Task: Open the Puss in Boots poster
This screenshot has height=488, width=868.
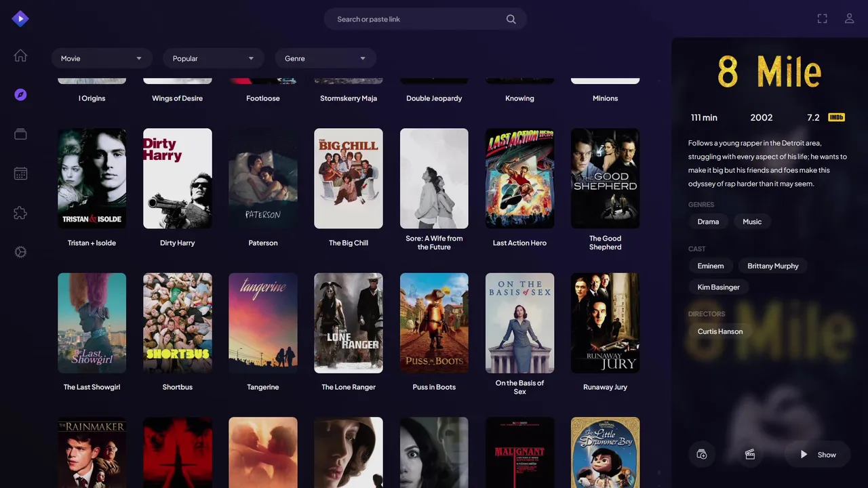Action: [x=434, y=323]
